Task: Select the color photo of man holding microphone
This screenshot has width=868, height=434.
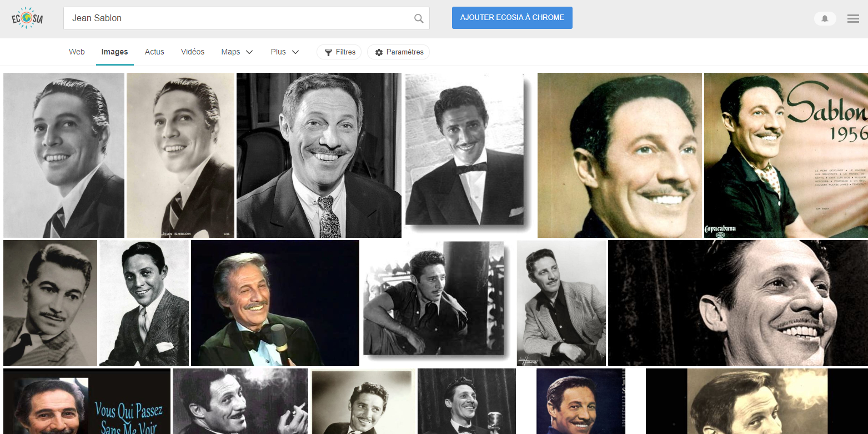Action: 275,303
